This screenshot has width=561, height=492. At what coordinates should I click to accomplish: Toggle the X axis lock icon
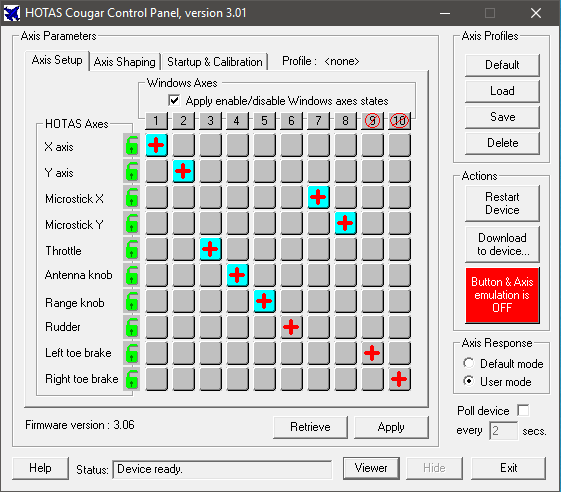[131, 145]
